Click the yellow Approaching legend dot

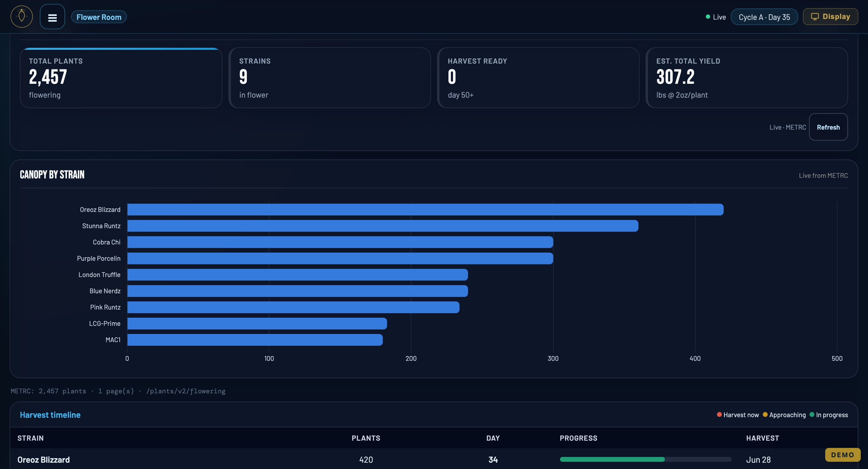[765, 414]
